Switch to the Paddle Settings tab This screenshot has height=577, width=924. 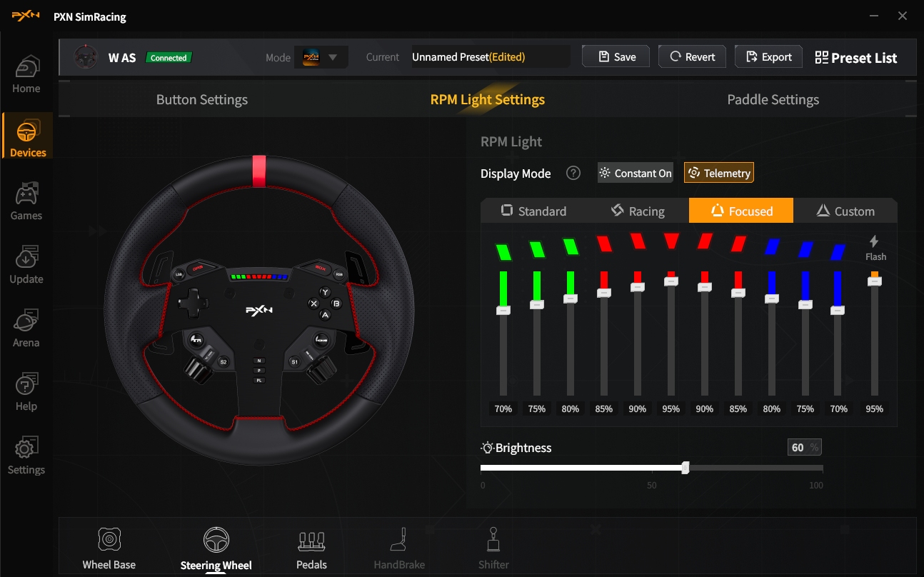point(773,100)
